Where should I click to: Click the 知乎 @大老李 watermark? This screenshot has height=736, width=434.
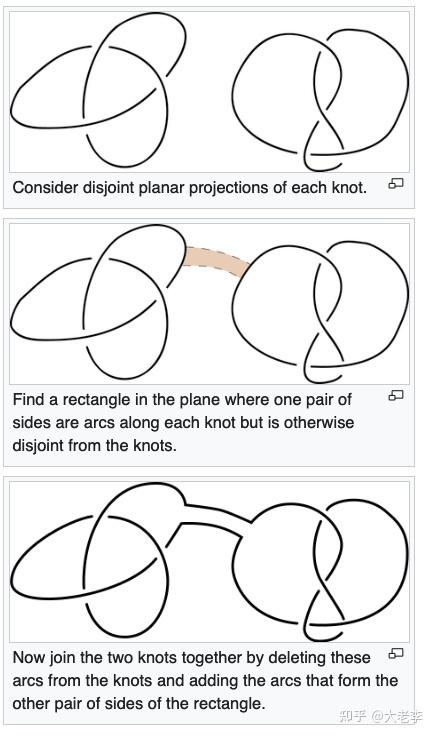point(381,716)
